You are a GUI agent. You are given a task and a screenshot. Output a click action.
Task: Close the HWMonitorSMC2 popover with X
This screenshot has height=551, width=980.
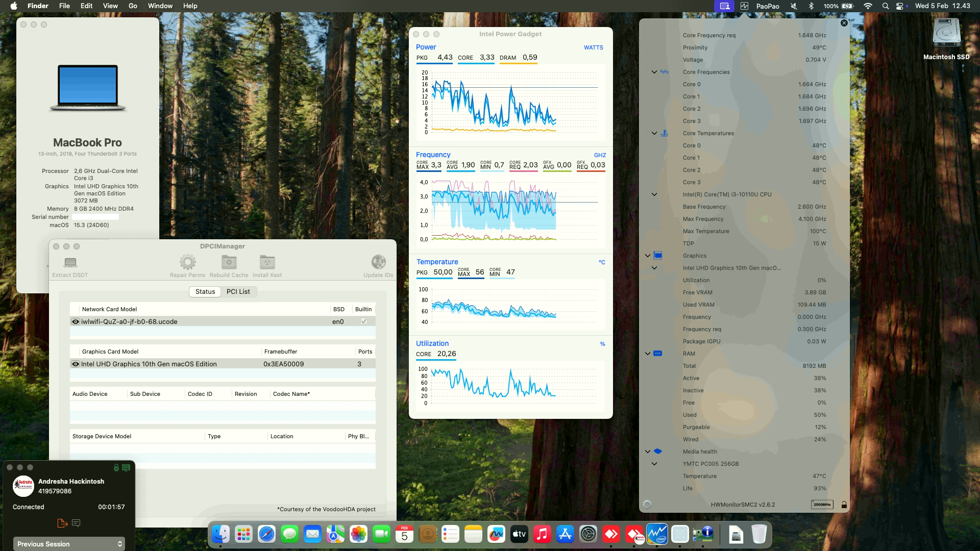844,23
